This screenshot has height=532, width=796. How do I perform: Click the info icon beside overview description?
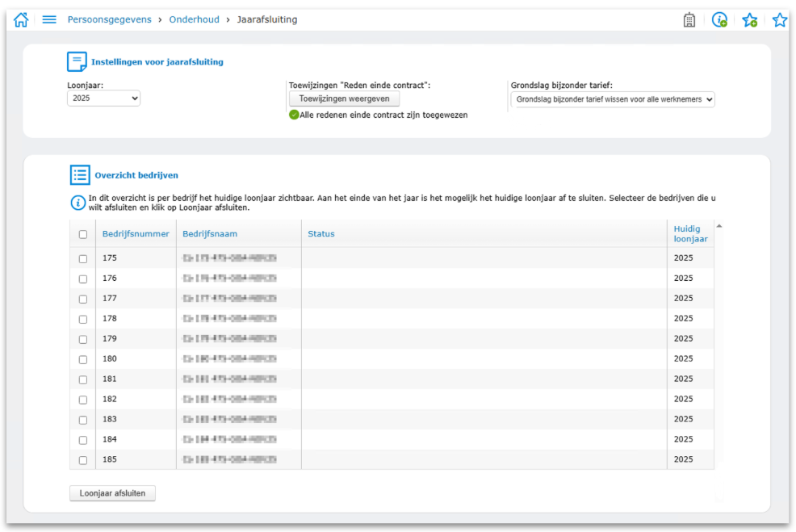78,203
